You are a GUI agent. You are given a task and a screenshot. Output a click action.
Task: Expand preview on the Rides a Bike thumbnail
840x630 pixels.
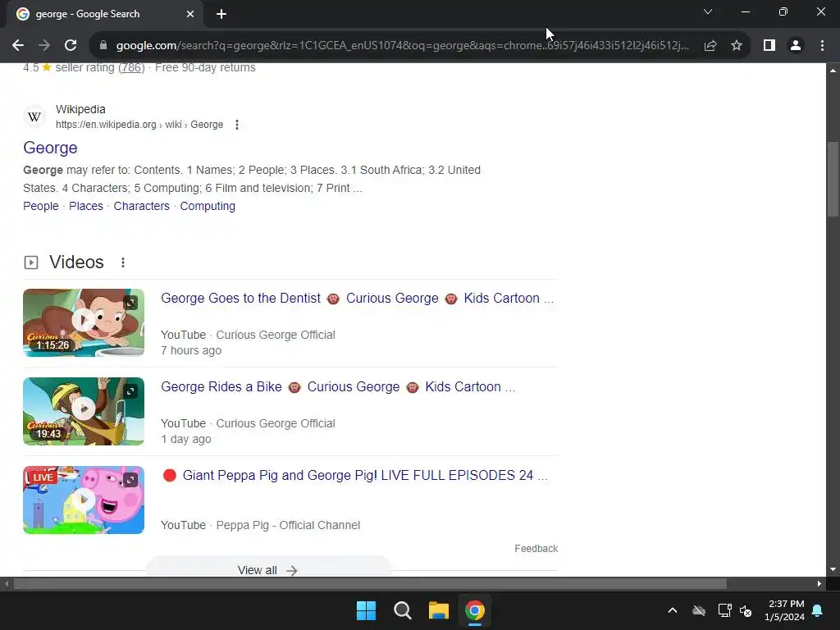[130, 391]
